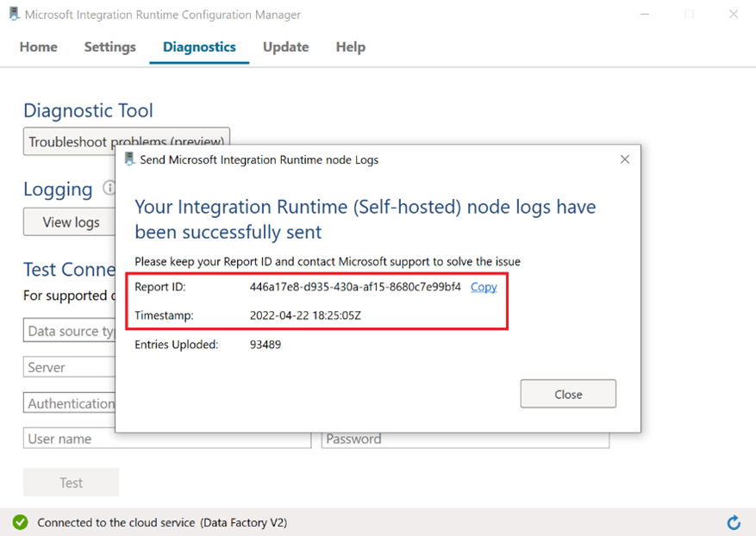Click the View logs button
The height and width of the screenshot is (536, 756).
pyautogui.click(x=71, y=222)
